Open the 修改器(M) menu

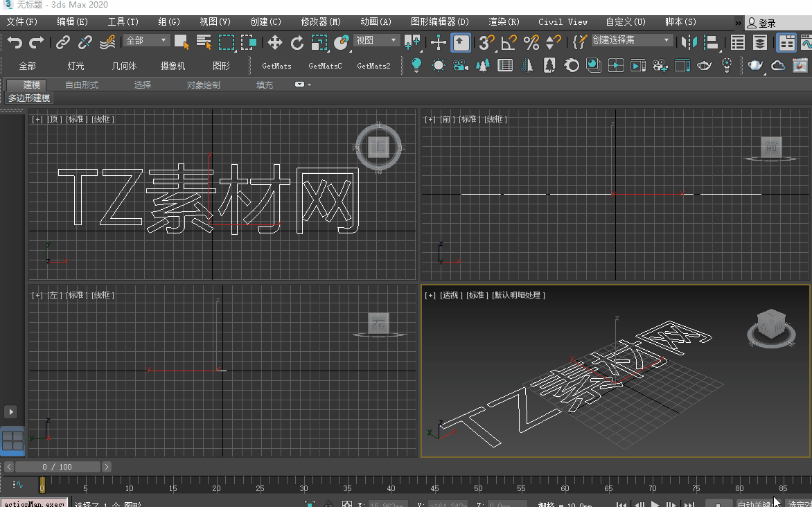(321, 21)
